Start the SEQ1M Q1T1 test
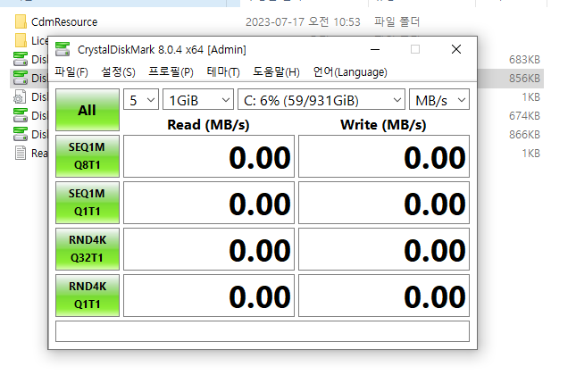Image resolution: width=576 pixels, height=392 pixels. (x=88, y=203)
